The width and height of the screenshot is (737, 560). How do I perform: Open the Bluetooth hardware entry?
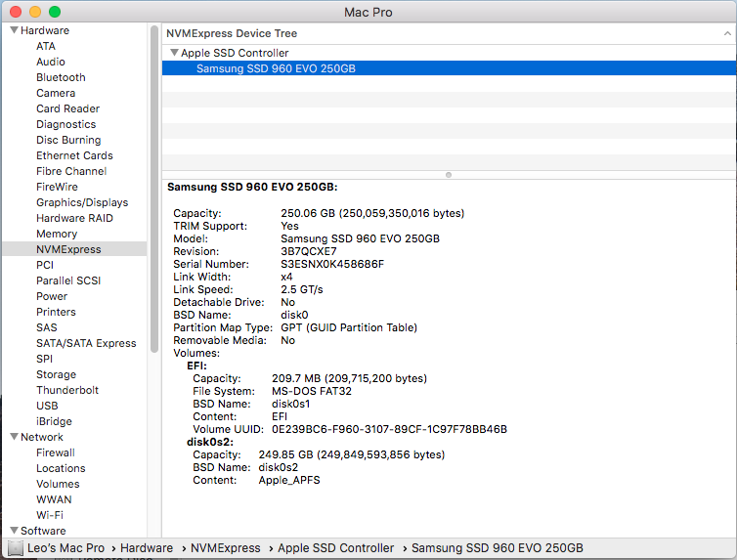(61, 77)
